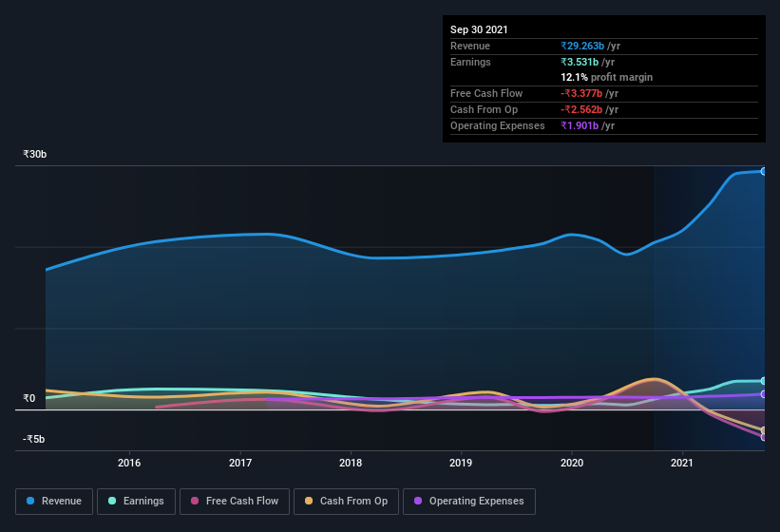The width and height of the screenshot is (780, 532).
Task: Click the 2016 x-axis label
Action: (129, 463)
